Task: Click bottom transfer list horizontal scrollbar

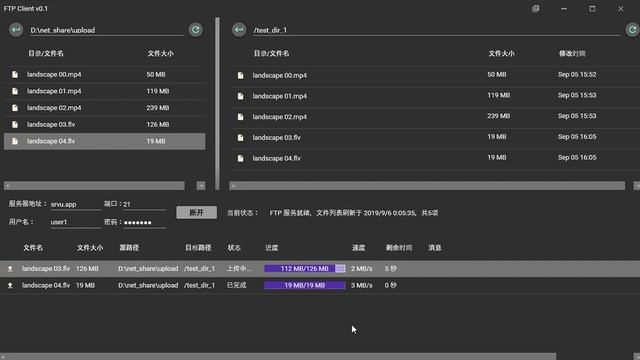Action: [x=278, y=356]
